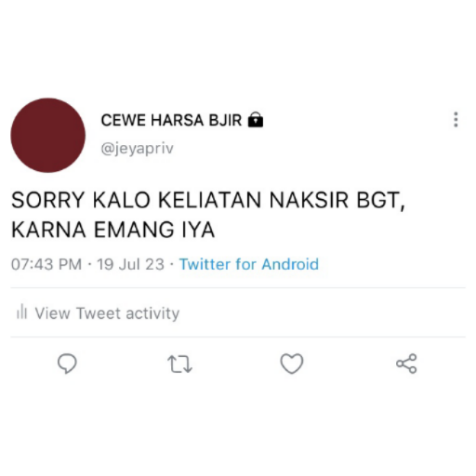This screenshot has width=476, height=476.
Task: Click the word BGT in the tweet
Action: pyautogui.click(x=378, y=200)
